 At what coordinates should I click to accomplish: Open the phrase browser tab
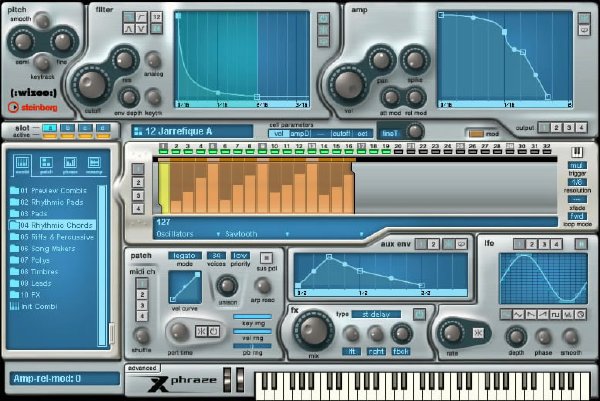[70, 165]
